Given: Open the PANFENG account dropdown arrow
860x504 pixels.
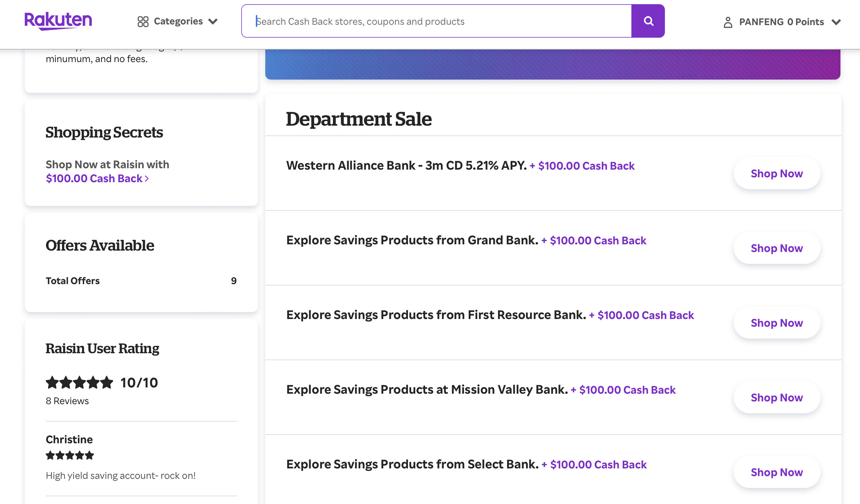Looking at the screenshot, I should coord(836,22).
